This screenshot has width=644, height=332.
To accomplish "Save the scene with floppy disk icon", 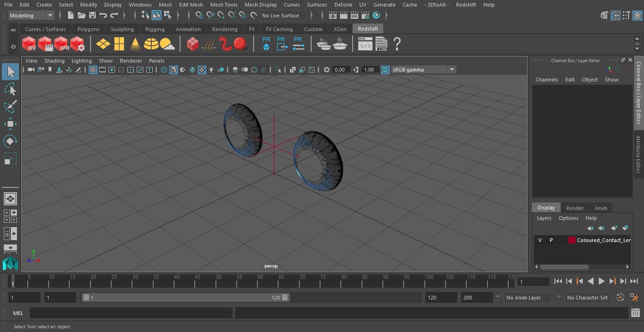I will pos(92,16).
